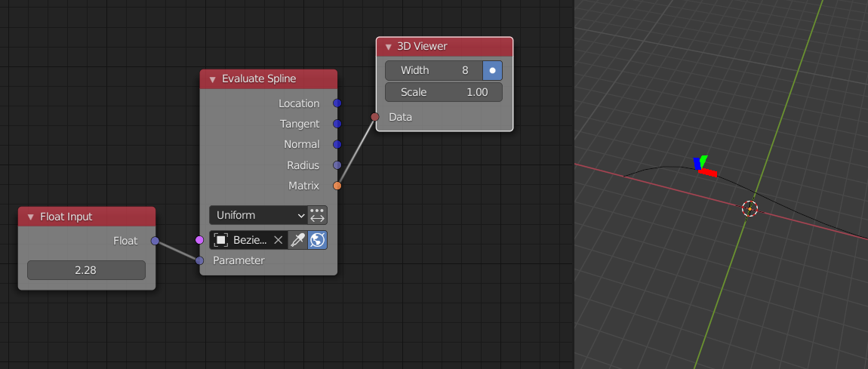Click the Data input socket
This screenshot has width=868, height=369.
(375, 117)
